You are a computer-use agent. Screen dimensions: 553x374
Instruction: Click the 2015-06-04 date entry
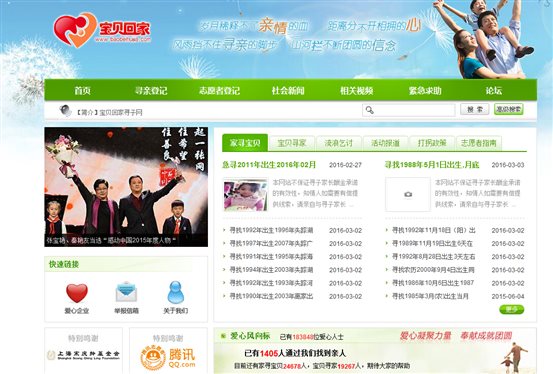(x=508, y=296)
